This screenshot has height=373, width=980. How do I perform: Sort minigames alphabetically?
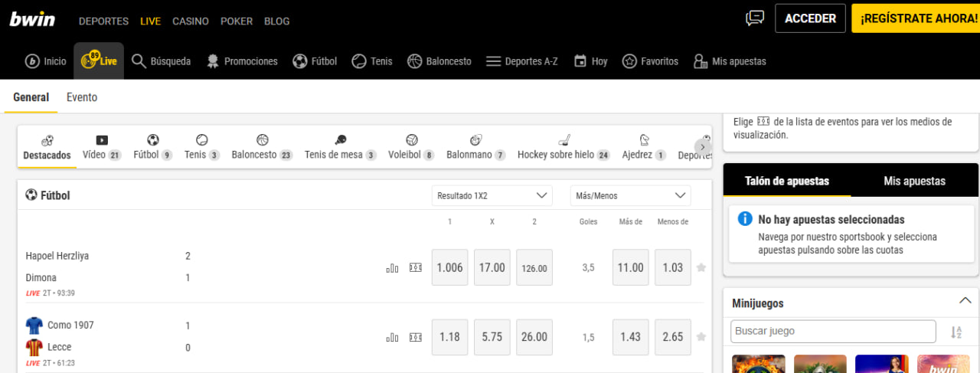(x=956, y=332)
